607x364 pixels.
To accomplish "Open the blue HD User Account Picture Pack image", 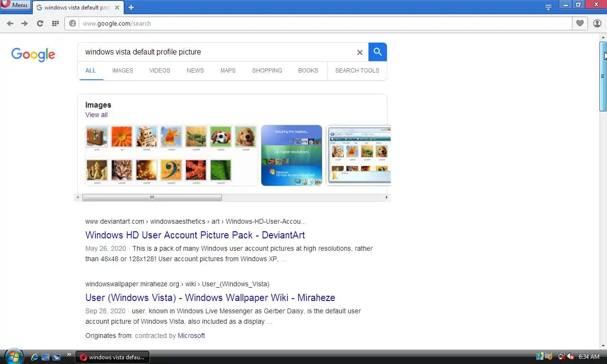I will pyautogui.click(x=292, y=155).
